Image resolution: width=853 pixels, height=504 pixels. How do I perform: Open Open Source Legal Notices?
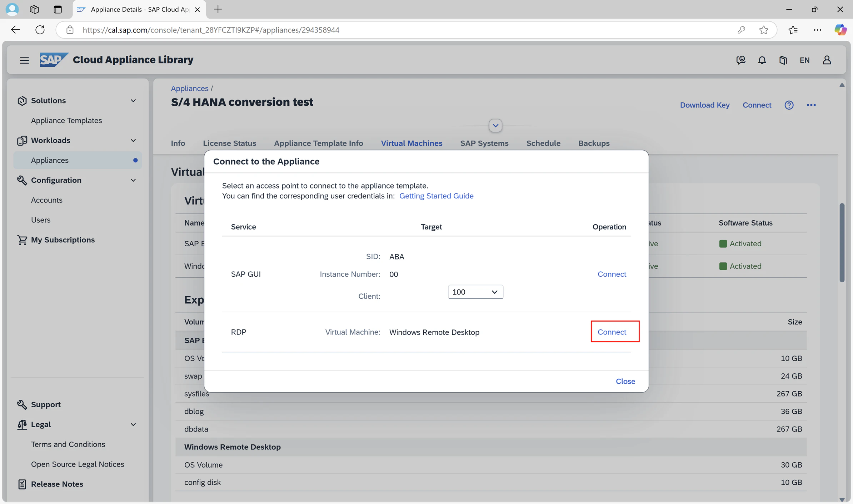click(78, 464)
